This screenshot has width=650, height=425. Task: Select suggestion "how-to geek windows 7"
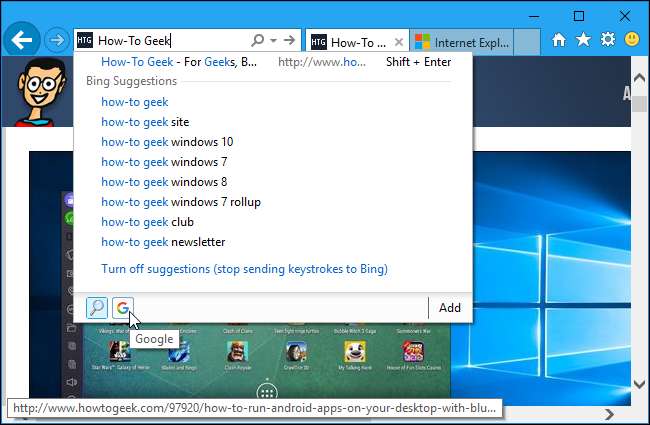[164, 162]
